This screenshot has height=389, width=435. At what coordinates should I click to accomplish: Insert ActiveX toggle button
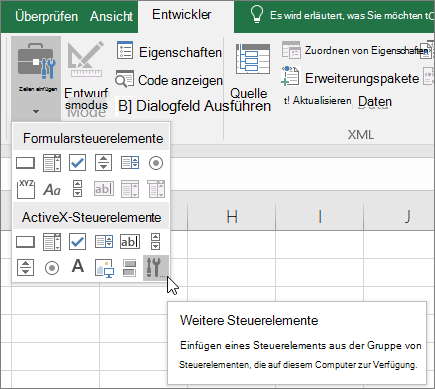click(x=130, y=268)
